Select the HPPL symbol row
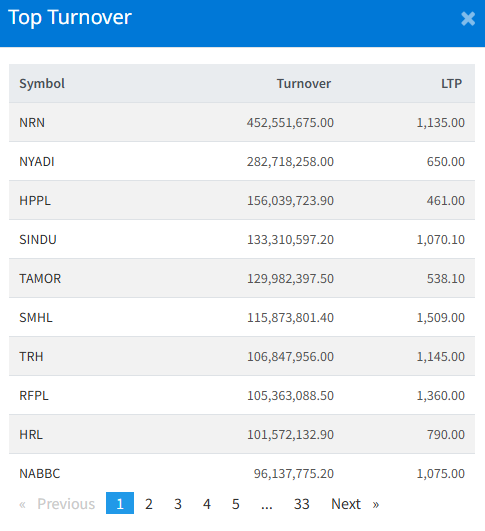The height and width of the screenshot is (531, 485). [242, 200]
